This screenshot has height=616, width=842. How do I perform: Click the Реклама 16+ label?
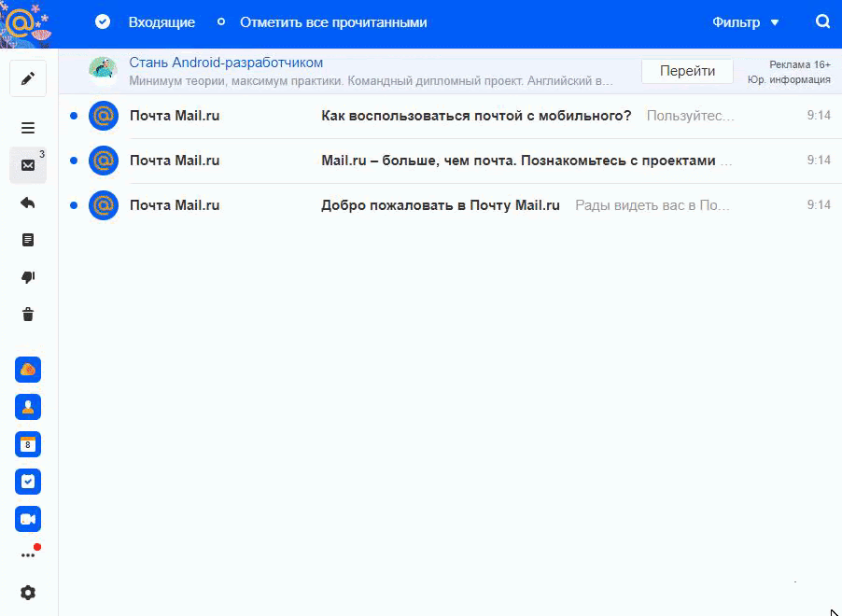click(x=800, y=64)
